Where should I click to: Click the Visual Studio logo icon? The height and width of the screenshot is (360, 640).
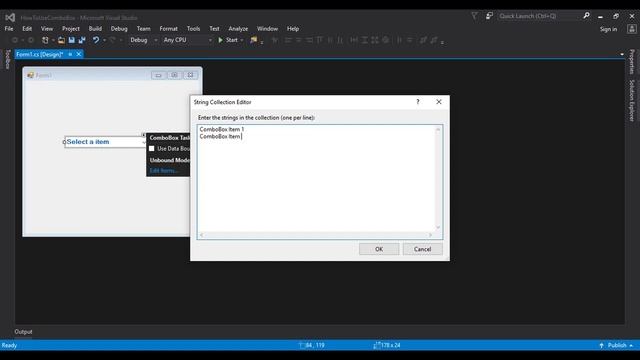pyautogui.click(x=10, y=17)
